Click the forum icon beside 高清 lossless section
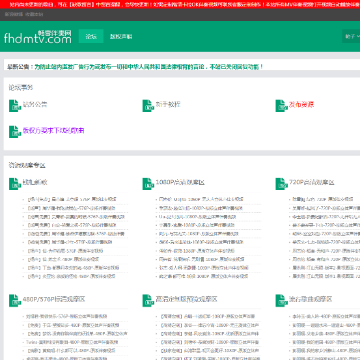360x360 pixels. tap(148, 300)
